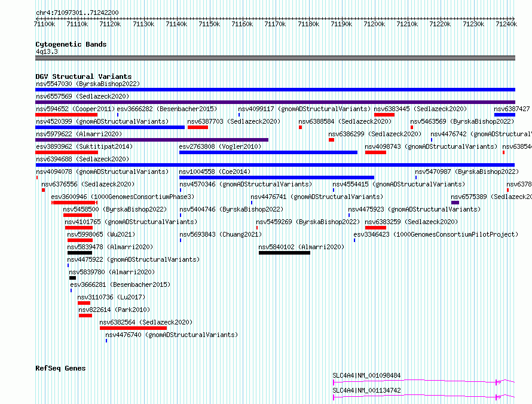Screen dimensions: 532x404
Task: Open nsv5470987 (ByrskaBishop2022) label
Action: pos(467,172)
